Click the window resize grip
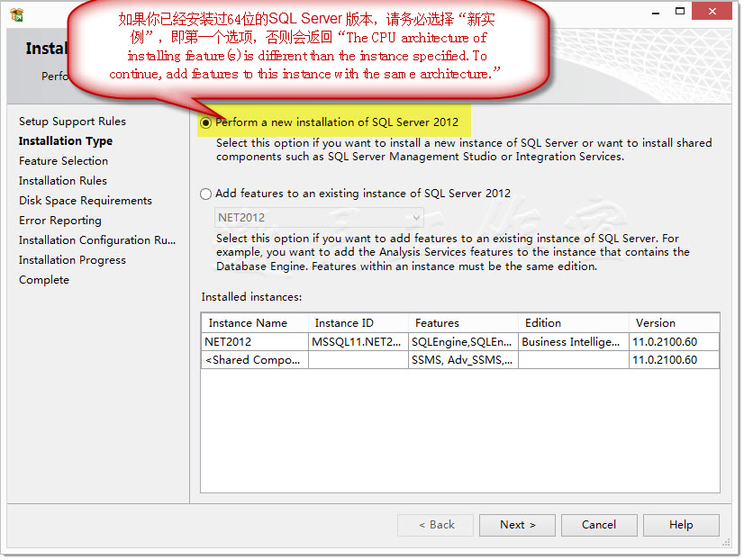This screenshot has height=560, width=744. point(726,543)
